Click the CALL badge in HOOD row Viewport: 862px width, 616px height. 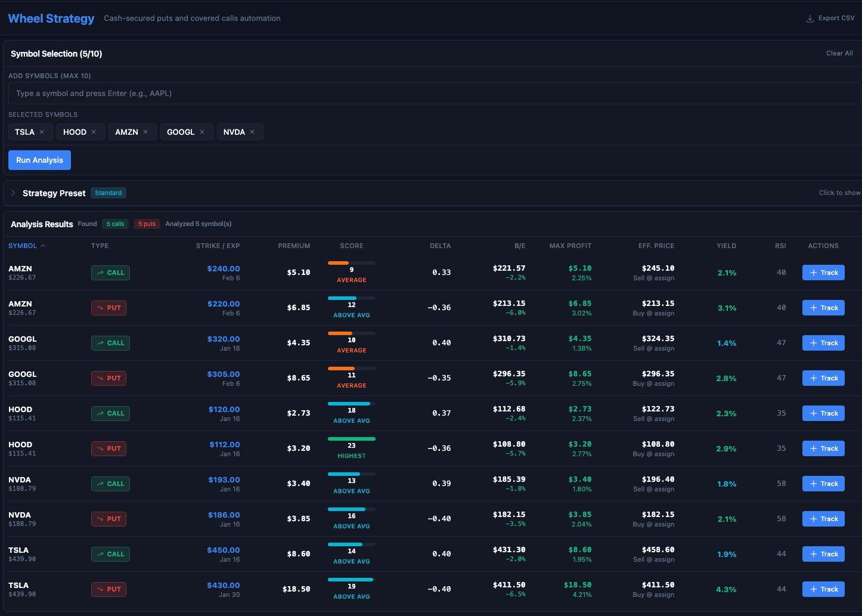click(x=110, y=413)
